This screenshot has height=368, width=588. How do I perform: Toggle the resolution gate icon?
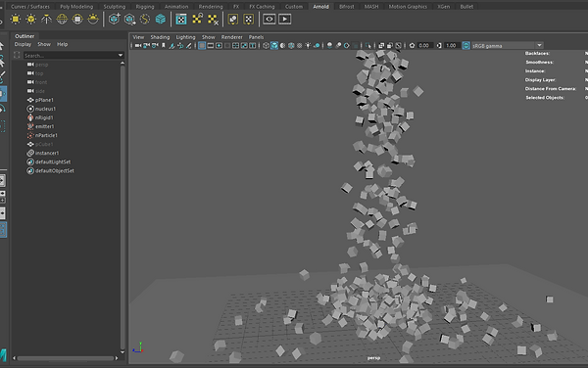219,46
